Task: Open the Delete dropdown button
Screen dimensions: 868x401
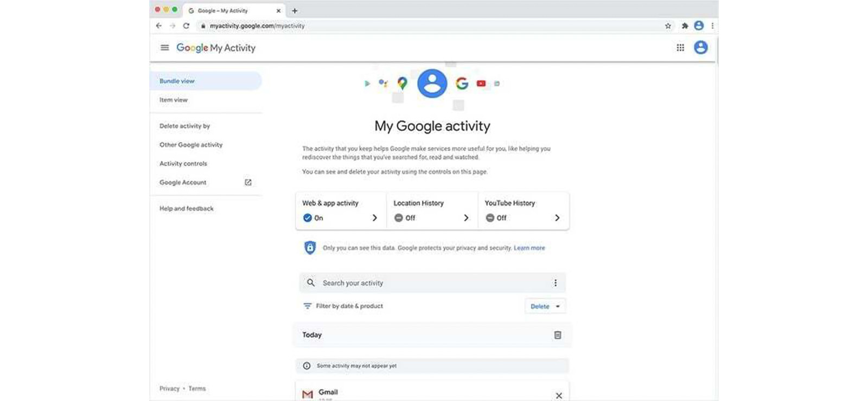Action: (x=545, y=307)
